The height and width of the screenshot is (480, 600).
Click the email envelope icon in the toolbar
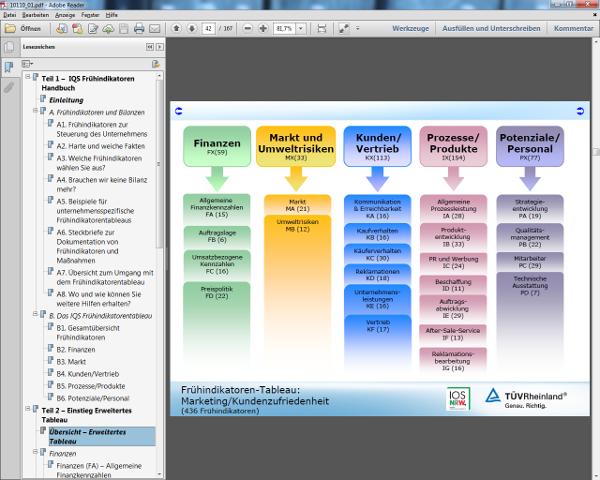point(156,28)
